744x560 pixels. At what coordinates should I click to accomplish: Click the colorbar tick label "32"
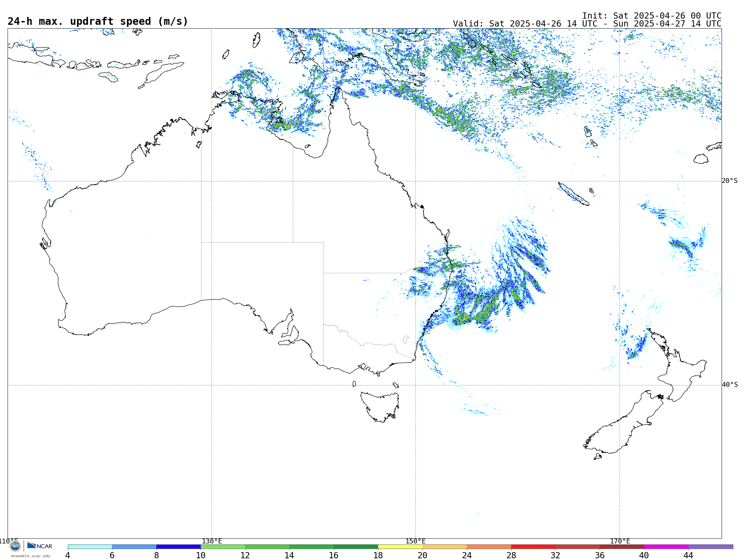pyautogui.click(x=556, y=555)
